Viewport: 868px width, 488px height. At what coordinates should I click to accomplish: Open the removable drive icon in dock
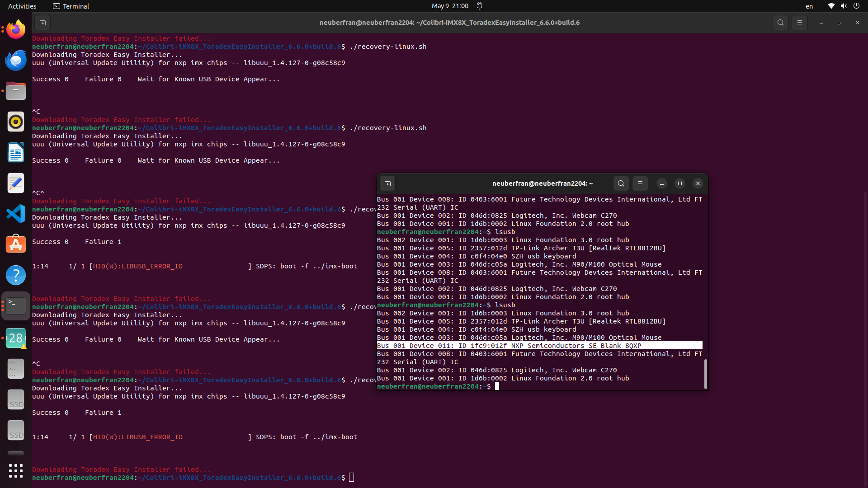pyautogui.click(x=16, y=369)
